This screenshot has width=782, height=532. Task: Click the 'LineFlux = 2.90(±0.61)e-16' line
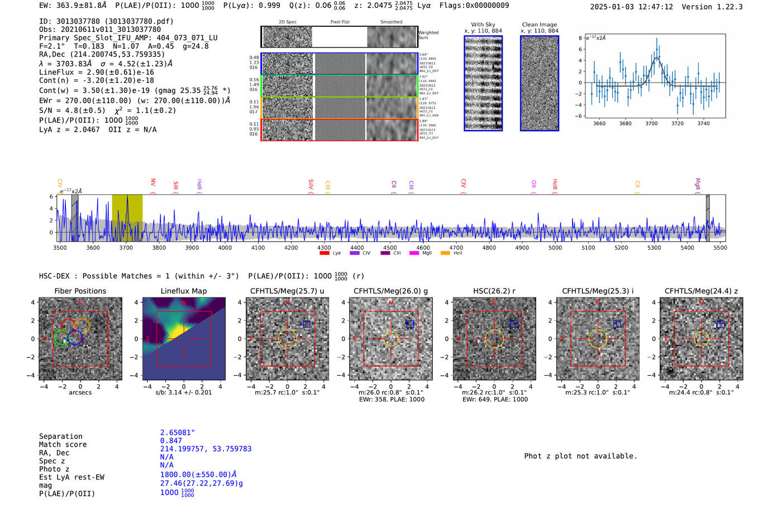tap(97, 72)
